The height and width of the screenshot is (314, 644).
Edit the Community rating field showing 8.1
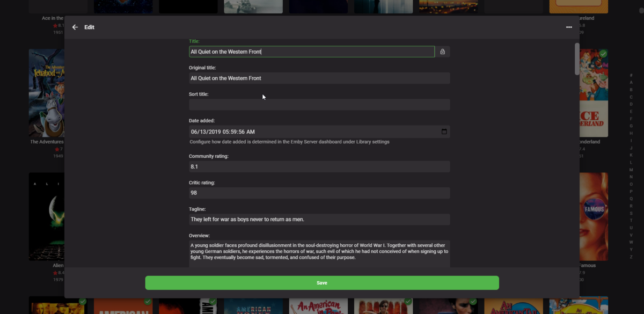click(x=319, y=166)
